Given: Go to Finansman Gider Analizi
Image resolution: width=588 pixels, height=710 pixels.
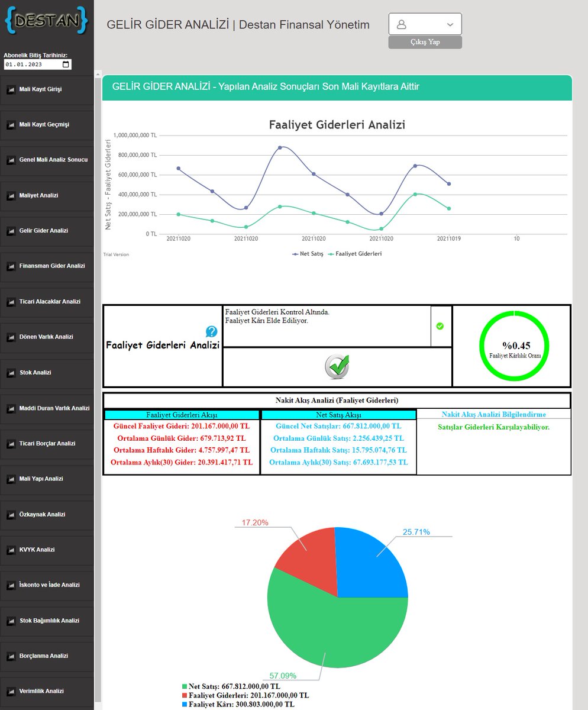Looking at the screenshot, I should click(x=47, y=266).
